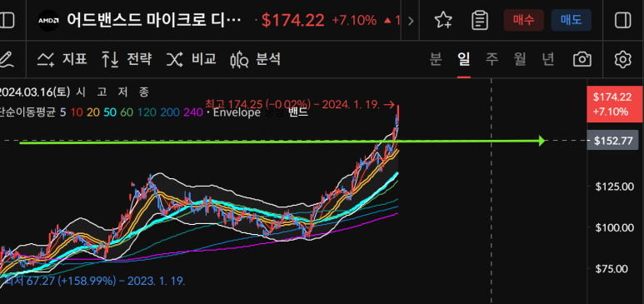Image resolution: width=644 pixels, height=304 pixels.
Task: Select the pencil drawing tool
Action: pyautogui.click(x=6, y=60)
